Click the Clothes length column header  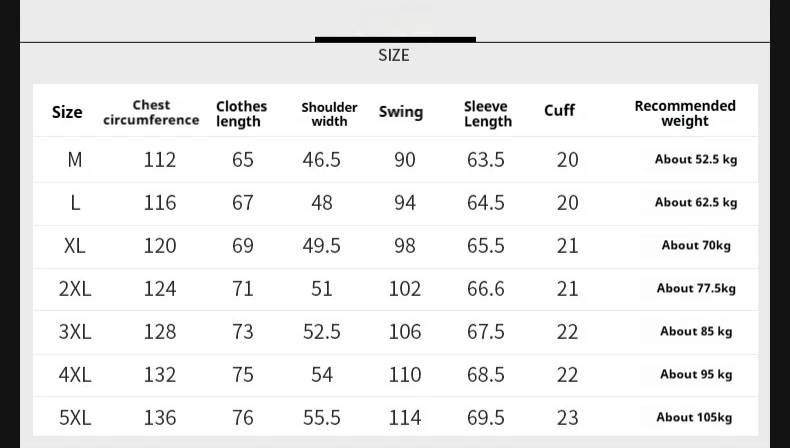tap(241, 113)
